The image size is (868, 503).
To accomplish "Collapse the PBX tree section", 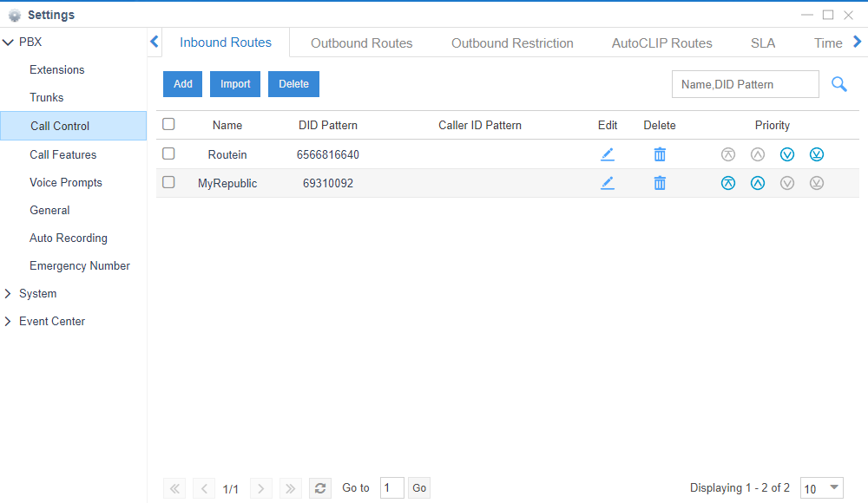I will click(x=9, y=42).
